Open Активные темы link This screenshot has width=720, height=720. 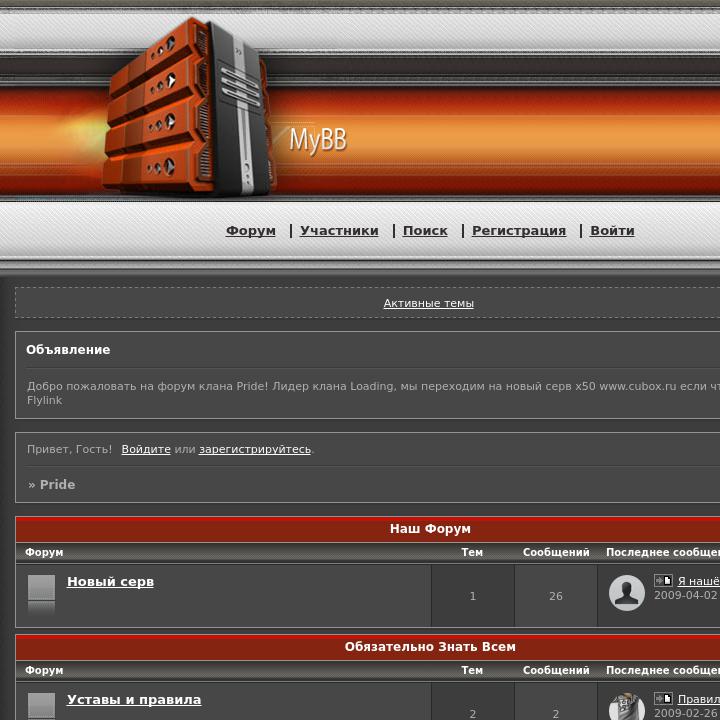pos(428,303)
